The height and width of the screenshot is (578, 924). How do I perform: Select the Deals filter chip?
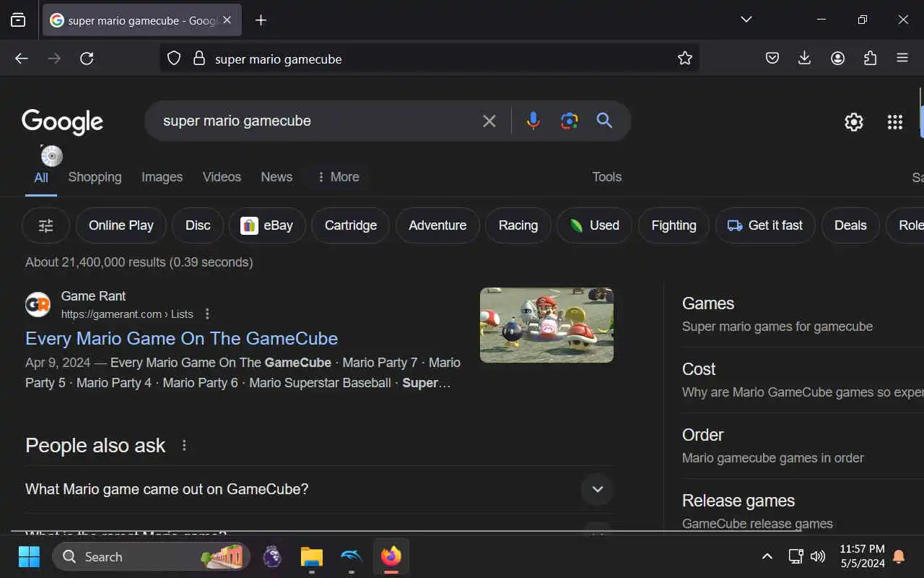coord(850,225)
